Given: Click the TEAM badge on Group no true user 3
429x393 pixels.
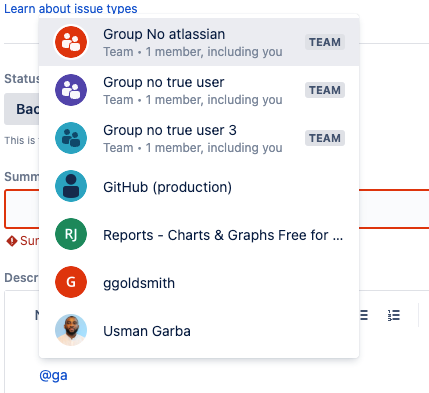Looking at the screenshot, I should [325, 138].
